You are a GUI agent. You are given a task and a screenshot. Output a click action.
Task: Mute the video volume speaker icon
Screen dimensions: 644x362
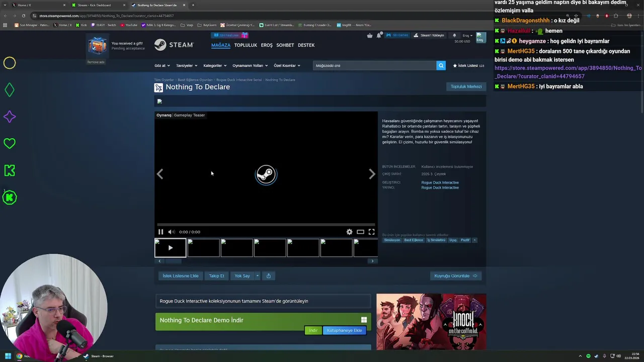pyautogui.click(x=171, y=232)
